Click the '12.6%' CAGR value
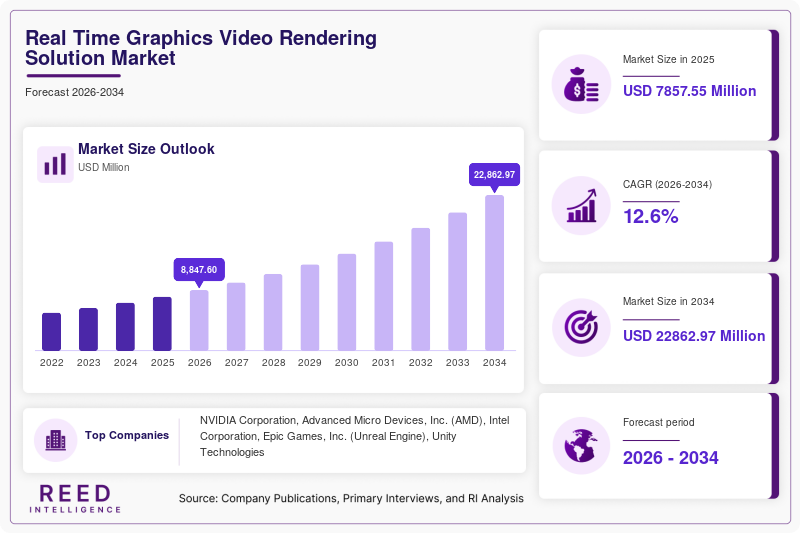This screenshot has height=533, width=800. (651, 216)
